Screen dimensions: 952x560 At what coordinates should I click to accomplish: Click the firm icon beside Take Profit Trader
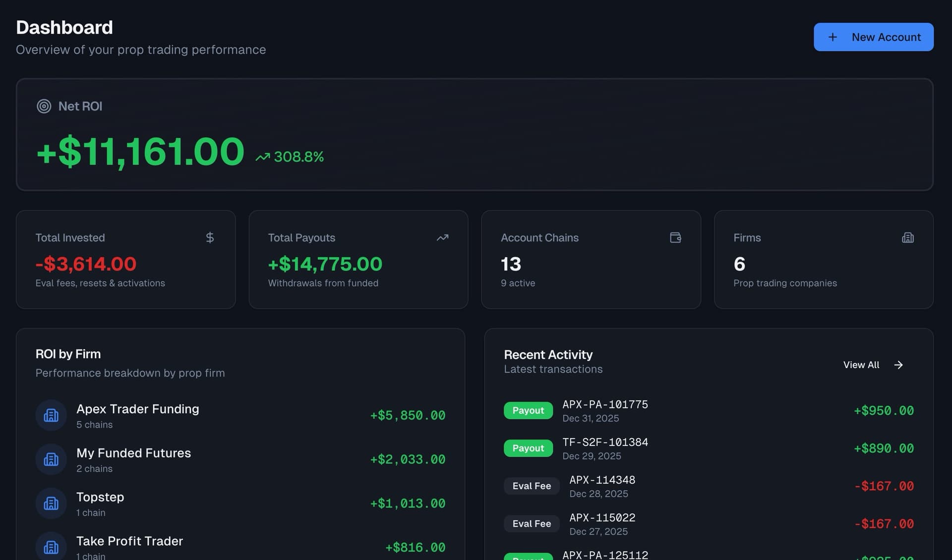tap(51, 547)
